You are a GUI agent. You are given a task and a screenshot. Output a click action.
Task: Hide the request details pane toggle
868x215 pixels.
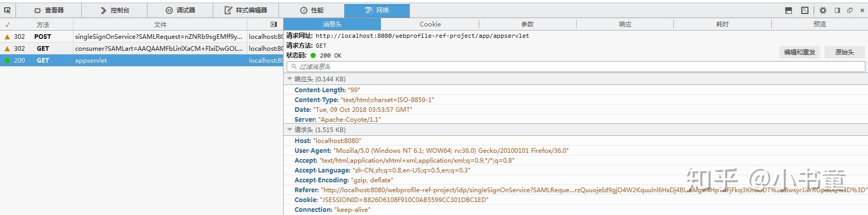[274, 24]
